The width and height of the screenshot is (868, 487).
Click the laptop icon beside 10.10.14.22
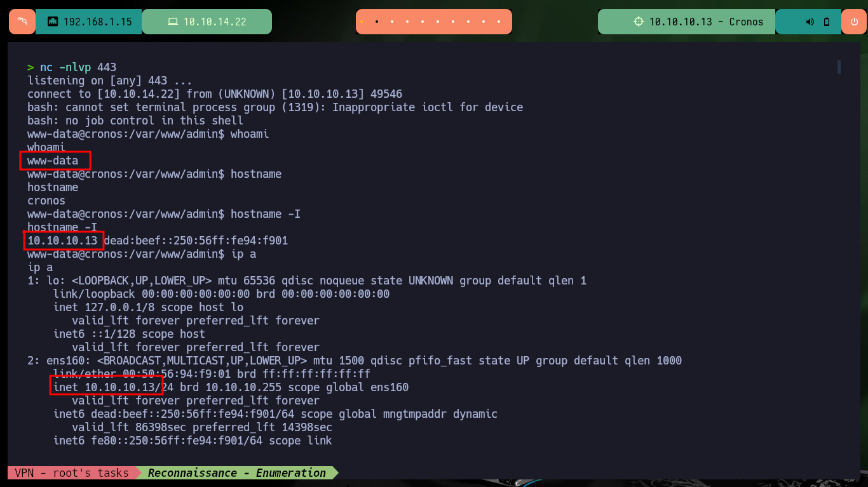pos(172,22)
